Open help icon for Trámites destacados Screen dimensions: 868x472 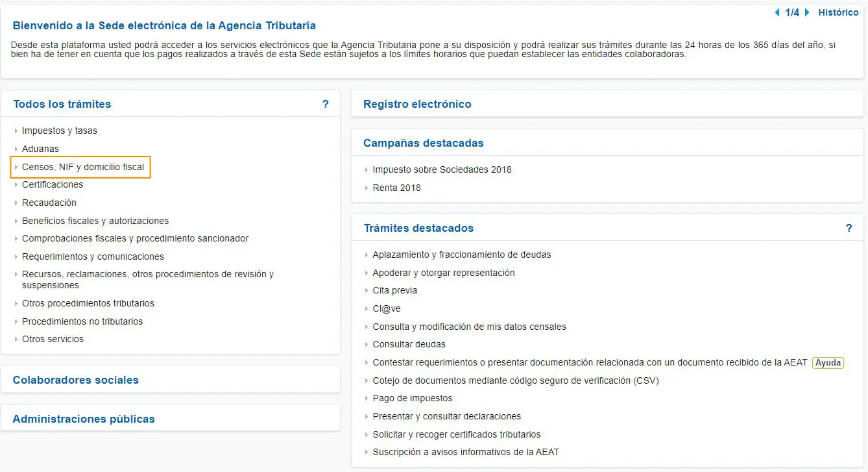click(849, 228)
